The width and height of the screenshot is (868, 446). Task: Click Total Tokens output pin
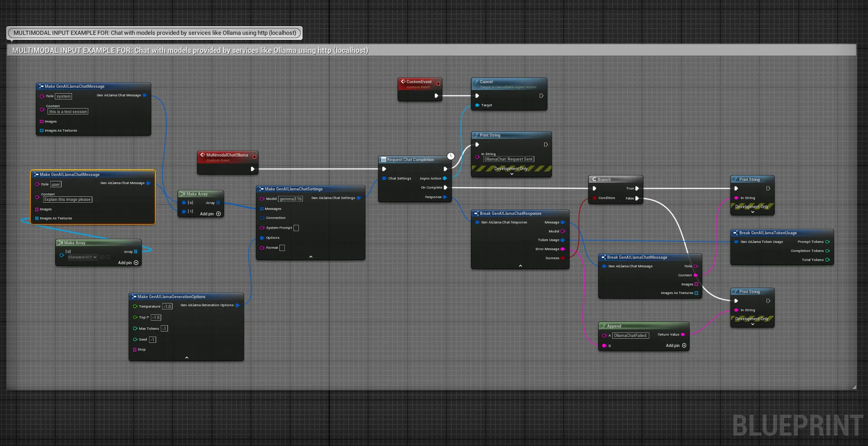click(x=828, y=260)
